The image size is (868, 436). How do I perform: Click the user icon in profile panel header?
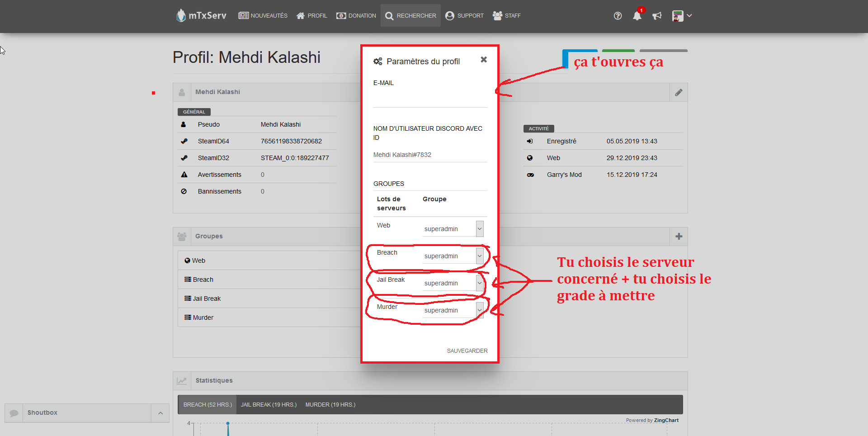tap(182, 92)
